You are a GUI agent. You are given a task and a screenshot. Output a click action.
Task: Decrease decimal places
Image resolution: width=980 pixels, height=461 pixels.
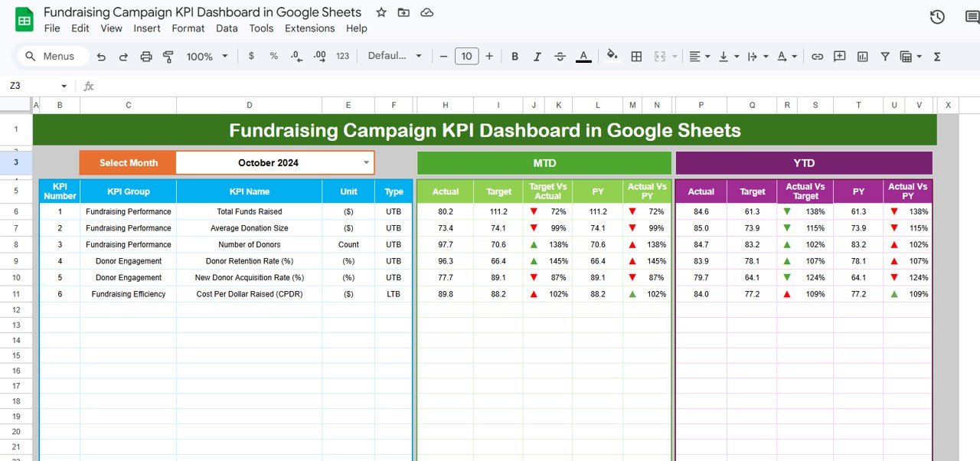pyautogui.click(x=297, y=56)
